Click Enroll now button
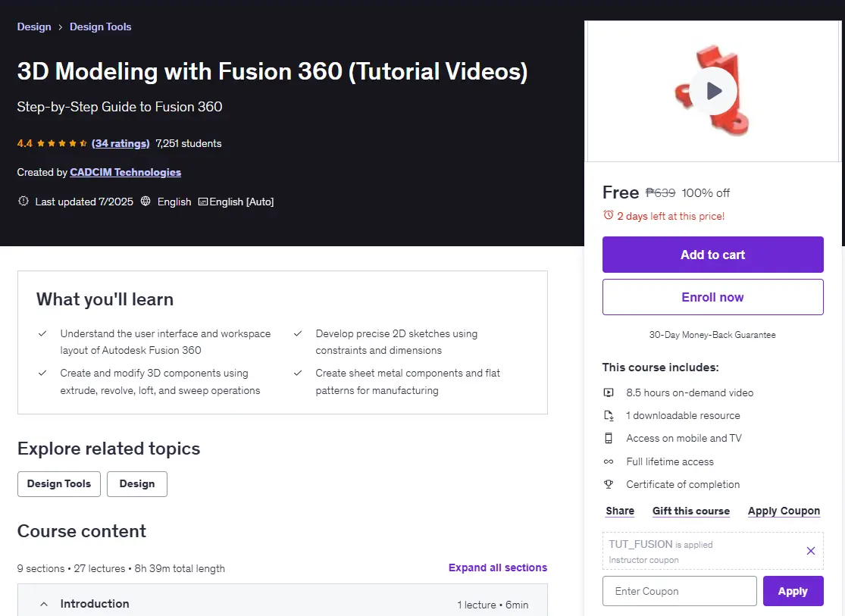 [712, 297]
